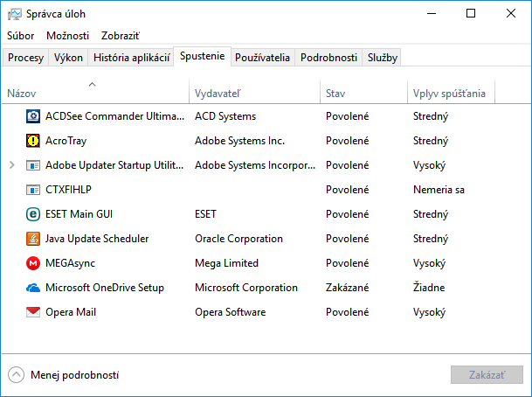Select the MEGAsync red icon

(33, 262)
